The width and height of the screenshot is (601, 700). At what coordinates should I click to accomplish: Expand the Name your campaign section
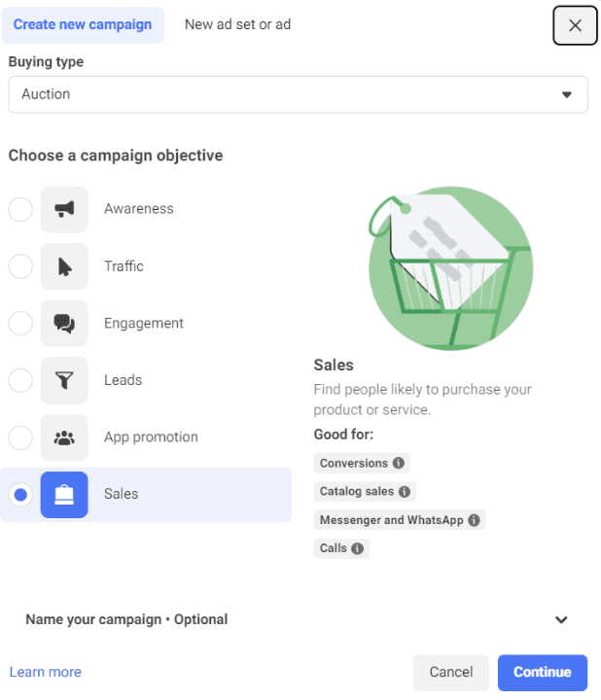298,619
